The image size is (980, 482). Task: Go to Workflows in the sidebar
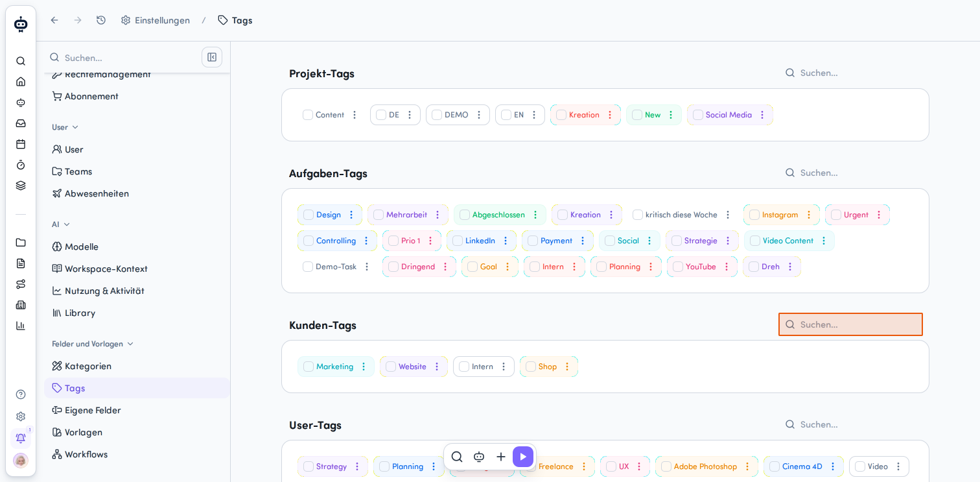137,454
